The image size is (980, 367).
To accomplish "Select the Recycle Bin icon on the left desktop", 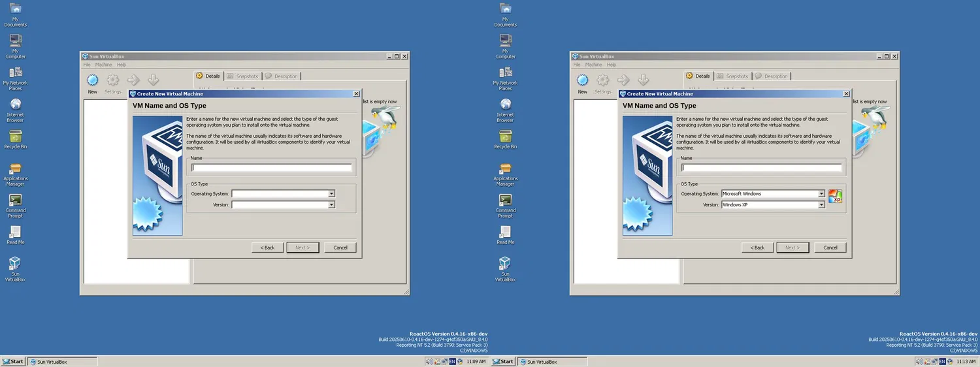I will tap(15, 139).
